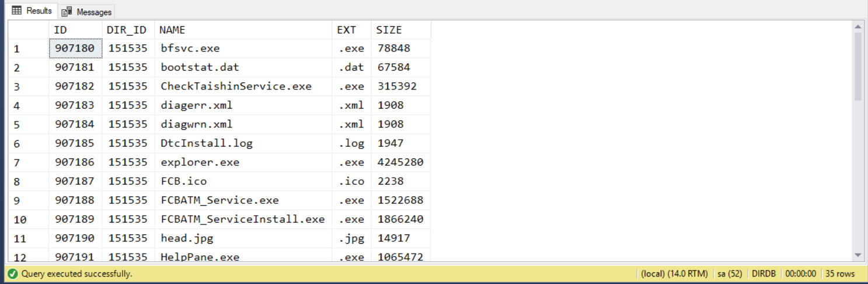Click the green query success icon

pos(12,273)
